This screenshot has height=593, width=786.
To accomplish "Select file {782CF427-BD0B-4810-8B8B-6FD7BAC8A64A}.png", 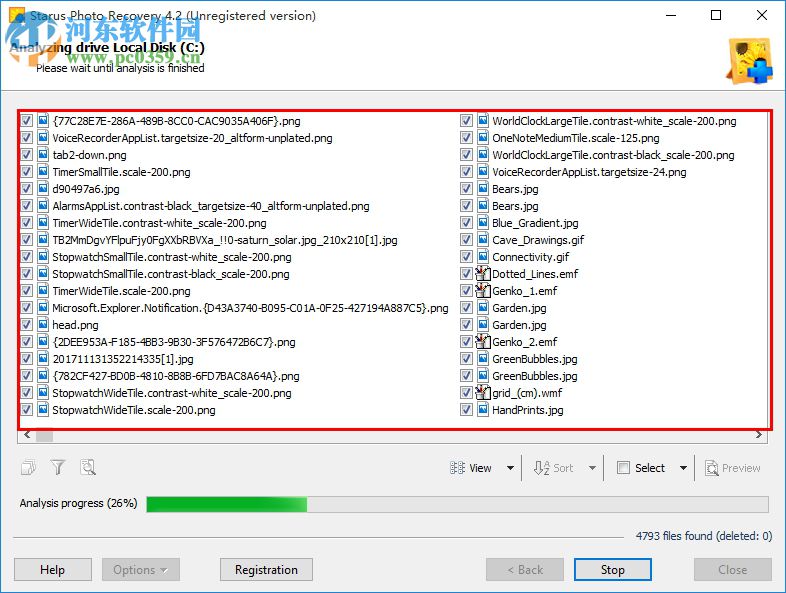I will pyautogui.click(x=176, y=376).
